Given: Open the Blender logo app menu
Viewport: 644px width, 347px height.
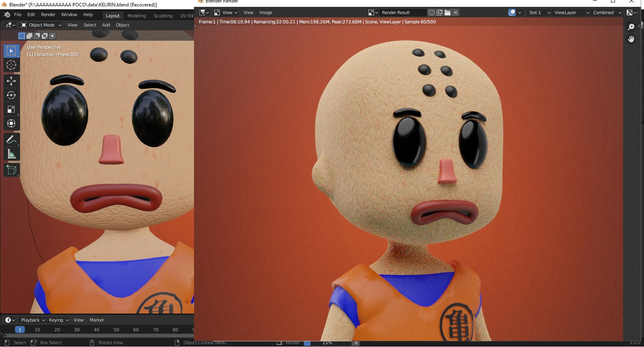Looking at the screenshot, I should coord(7,15).
